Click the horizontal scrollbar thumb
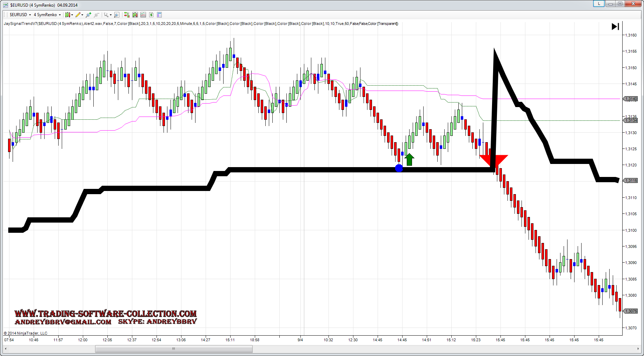This screenshot has width=644, height=356. point(174,349)
